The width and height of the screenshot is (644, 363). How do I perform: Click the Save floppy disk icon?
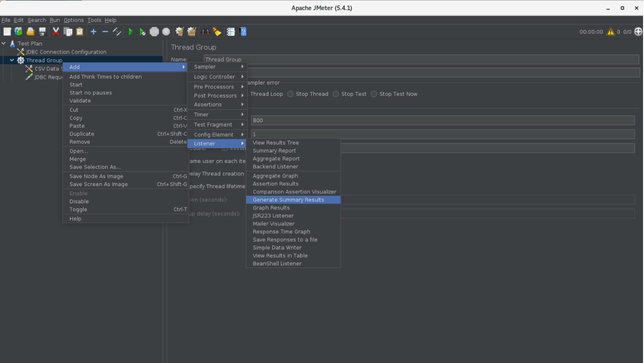coord(42,31)
